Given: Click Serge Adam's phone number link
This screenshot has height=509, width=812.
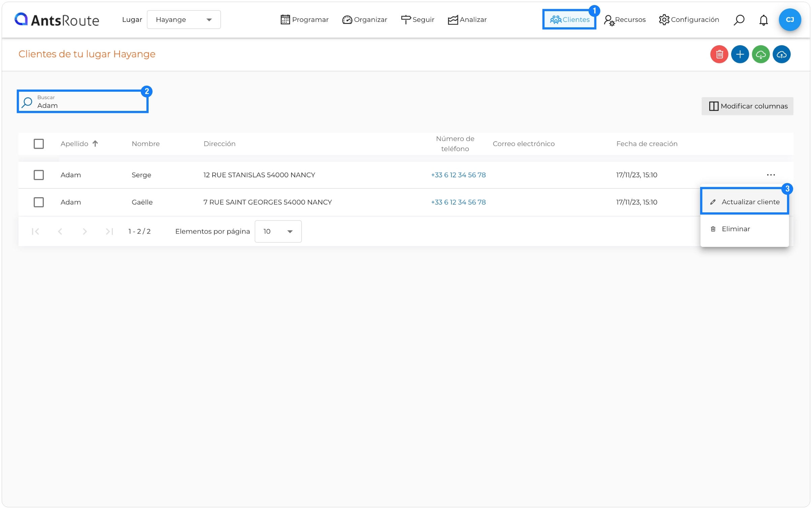Looking at the screenshot, I should [x=458, y=175].
